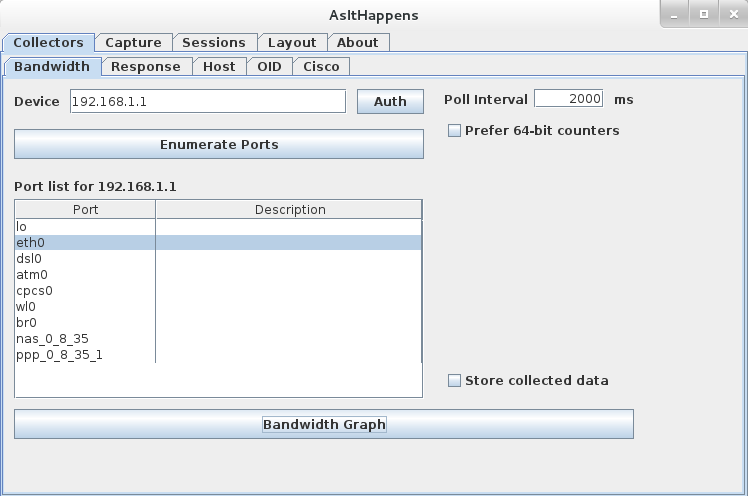Open the About tab
The height and width of the screenshot is (496, 748).
pos(357,42)
